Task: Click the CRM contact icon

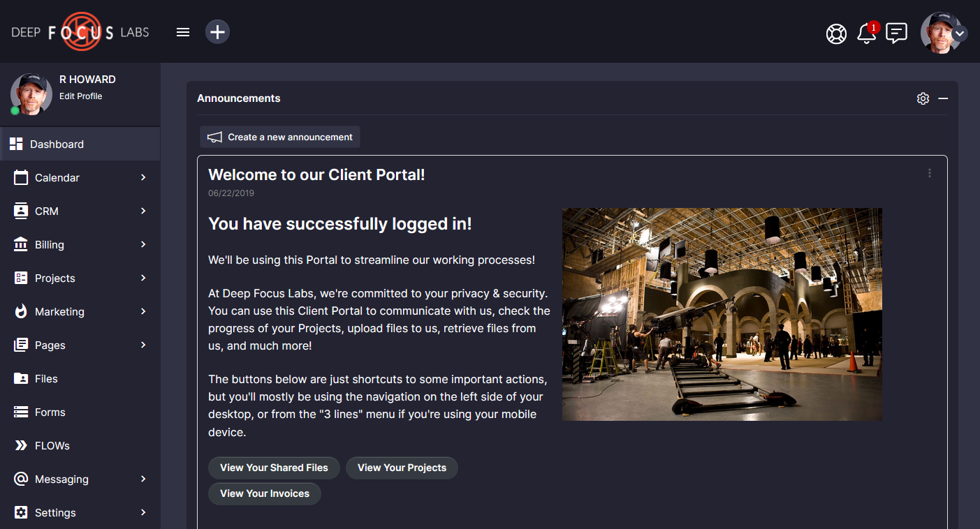Action: click(x=21, y=211)
